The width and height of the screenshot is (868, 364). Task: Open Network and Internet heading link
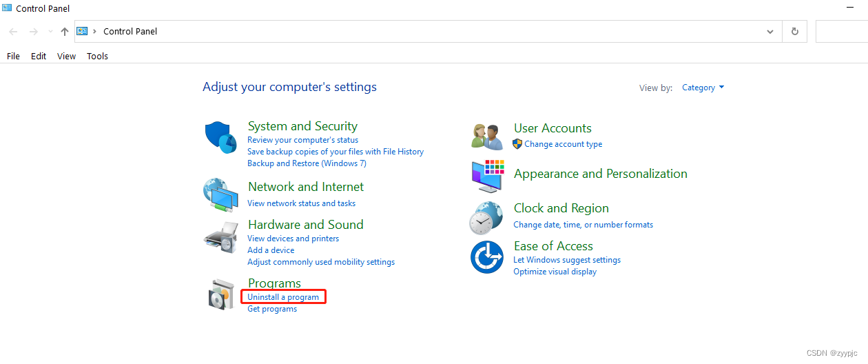306,187
